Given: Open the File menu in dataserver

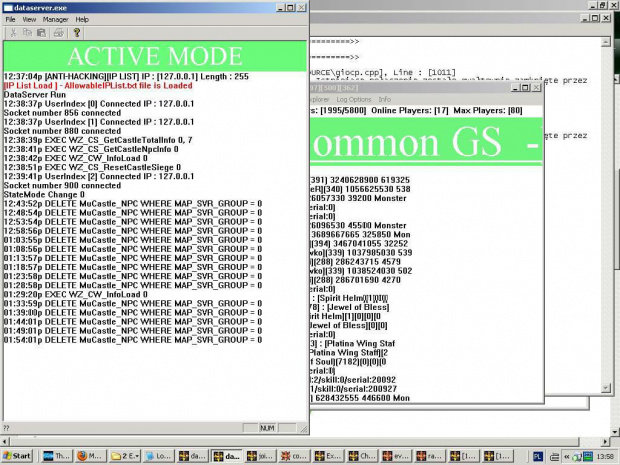Looking at the screenshot, I should pyautogui.click(x=11, y=19).
